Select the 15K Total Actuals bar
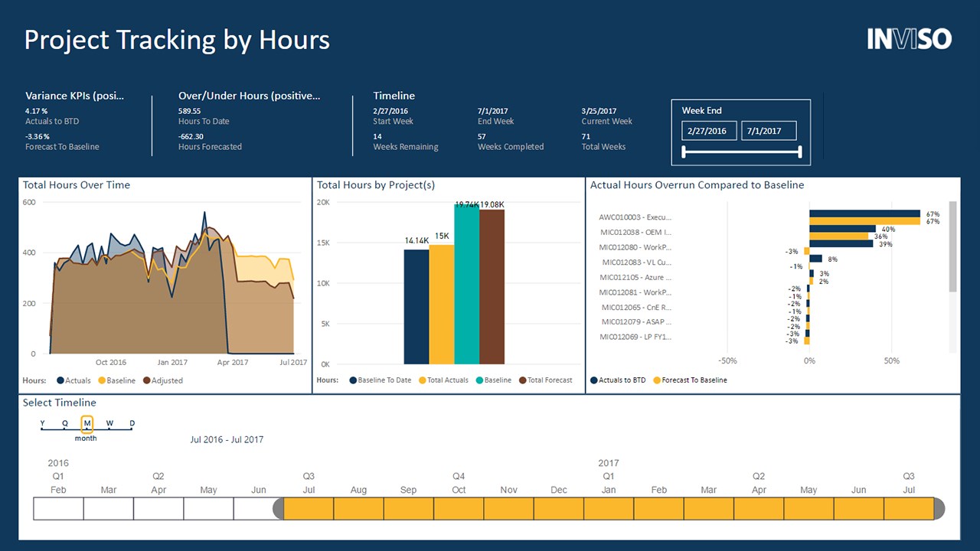 (442, 304)
